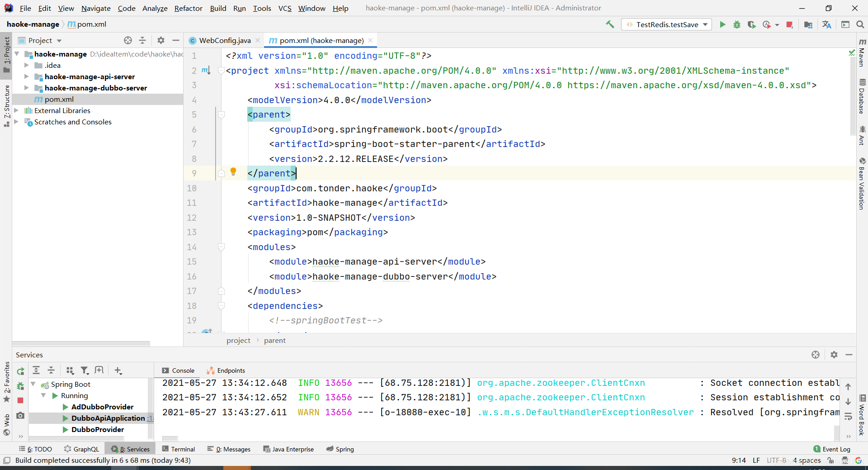Click the camera thread dump icon
The height and width of the screenshot is (470, 868).
point(20,415)
